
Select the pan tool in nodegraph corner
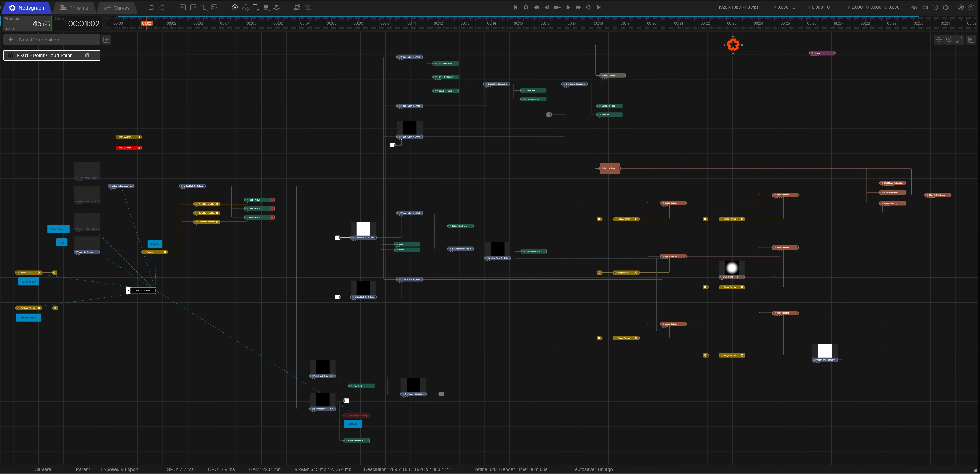pos(939,40)
